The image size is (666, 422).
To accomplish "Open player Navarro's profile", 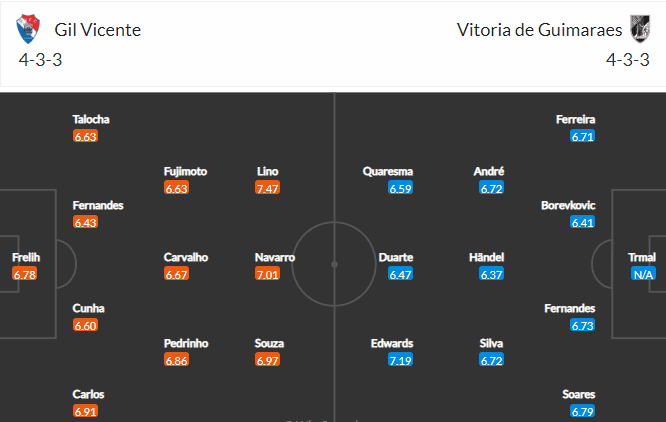I will click(x=274, y=257).
